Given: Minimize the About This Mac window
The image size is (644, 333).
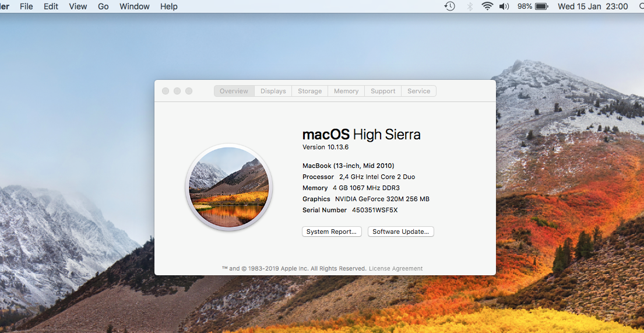Looking at the screenshot, I should (x=177, y=91).
